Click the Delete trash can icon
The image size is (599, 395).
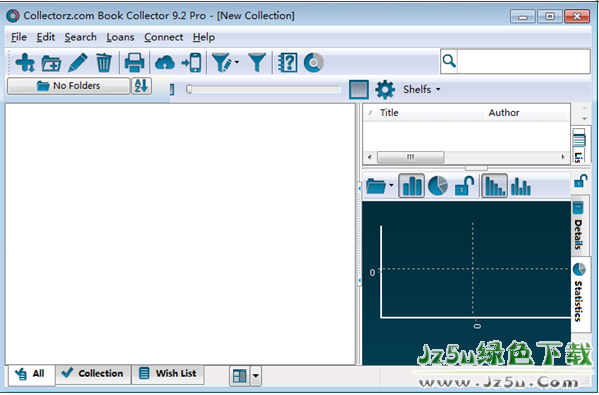click(x=104, y=63)
